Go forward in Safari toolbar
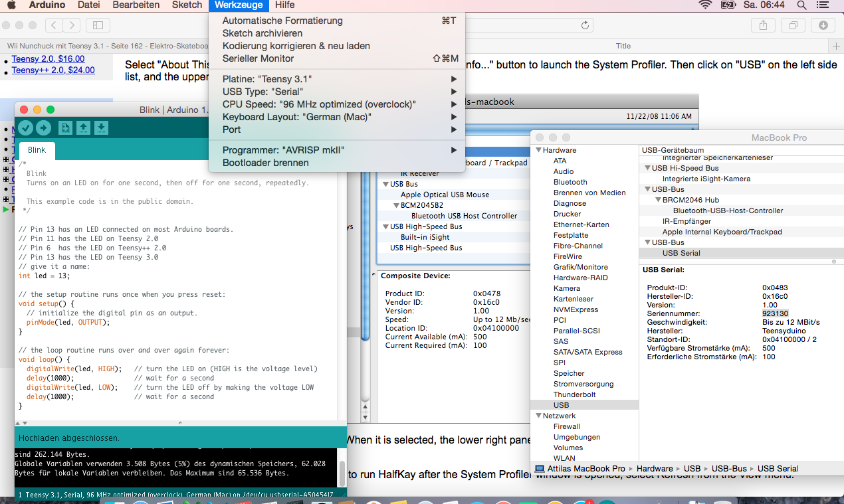Image resolution: width=844 pixels, height=504 pixels. [71, 25]
